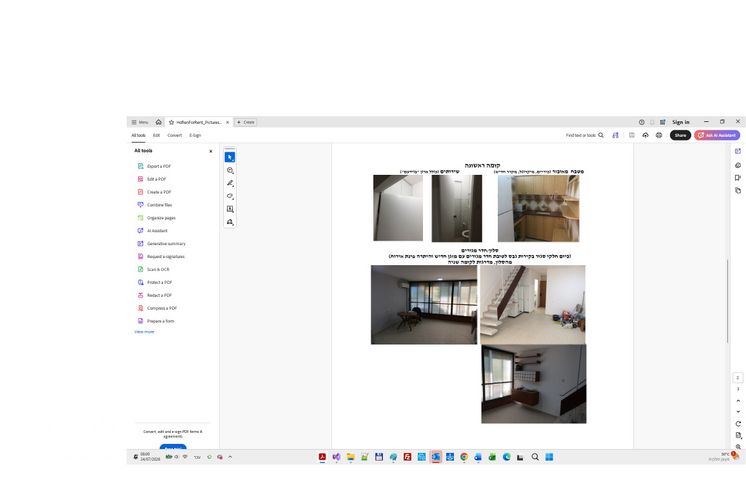Viewport: 746px width, 480px height.
Task: Star the current document tab
Action: tap(171, 122)
